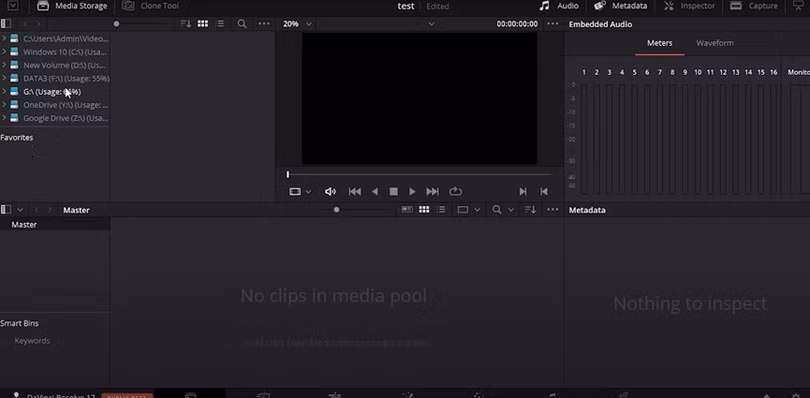Click media storage sort order icon
Image resolution: width=810 pixels, height=398 pixels.
(185, 24)
